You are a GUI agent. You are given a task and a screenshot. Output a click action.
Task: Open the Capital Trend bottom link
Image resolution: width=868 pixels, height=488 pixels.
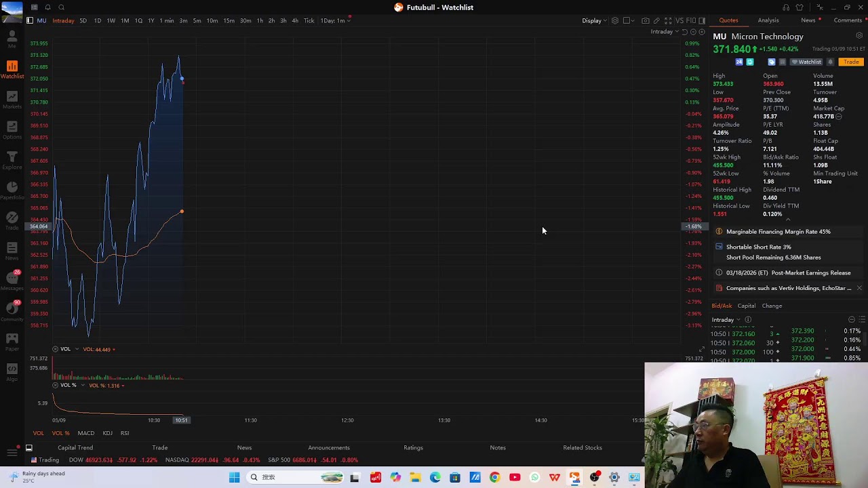75,448
